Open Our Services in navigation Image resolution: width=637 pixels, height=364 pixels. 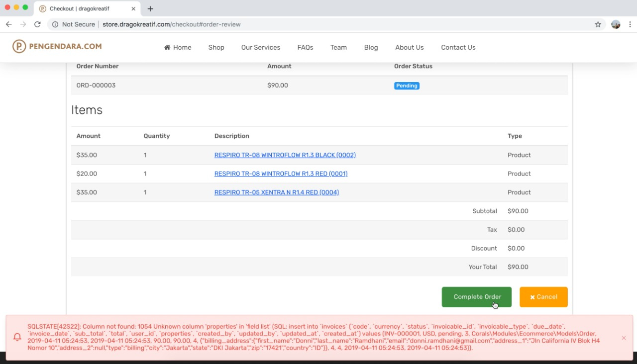260,48
